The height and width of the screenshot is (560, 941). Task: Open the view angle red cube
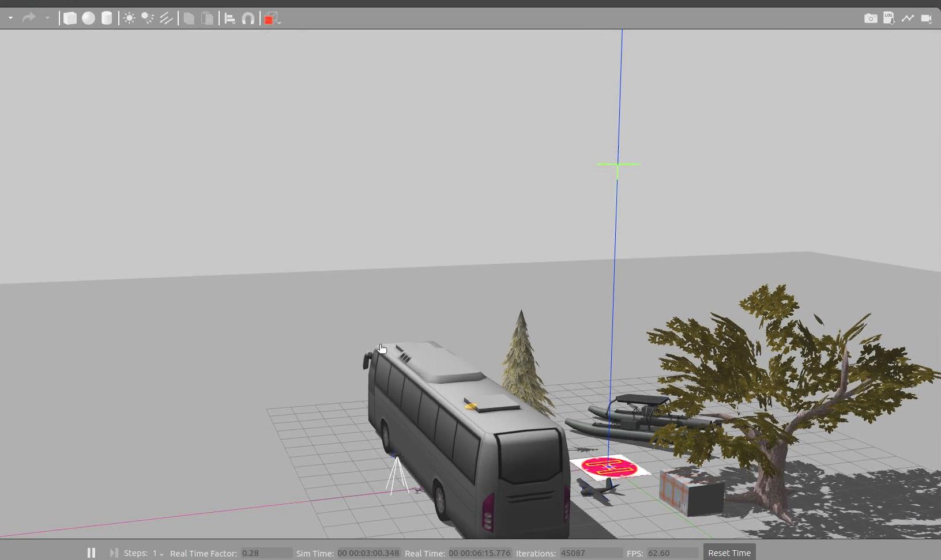tap(271, 18)
